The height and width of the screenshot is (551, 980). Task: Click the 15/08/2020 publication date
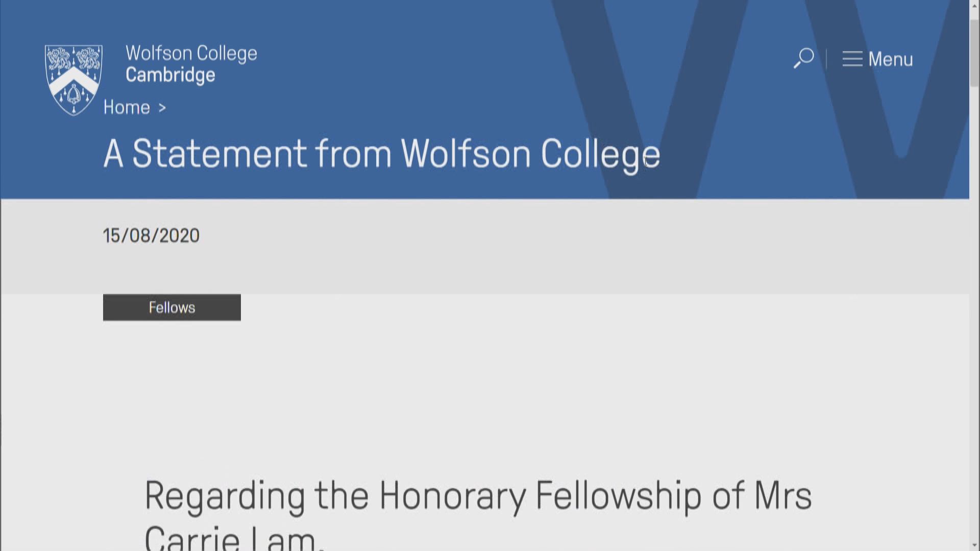click(x=151, y=236)
